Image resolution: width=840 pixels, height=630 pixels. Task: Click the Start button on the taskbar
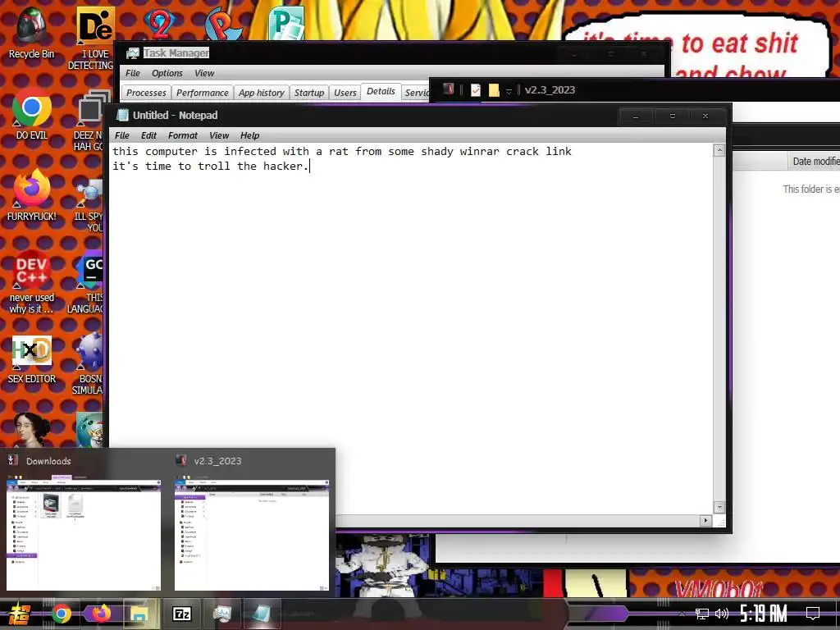pos(20,614)
